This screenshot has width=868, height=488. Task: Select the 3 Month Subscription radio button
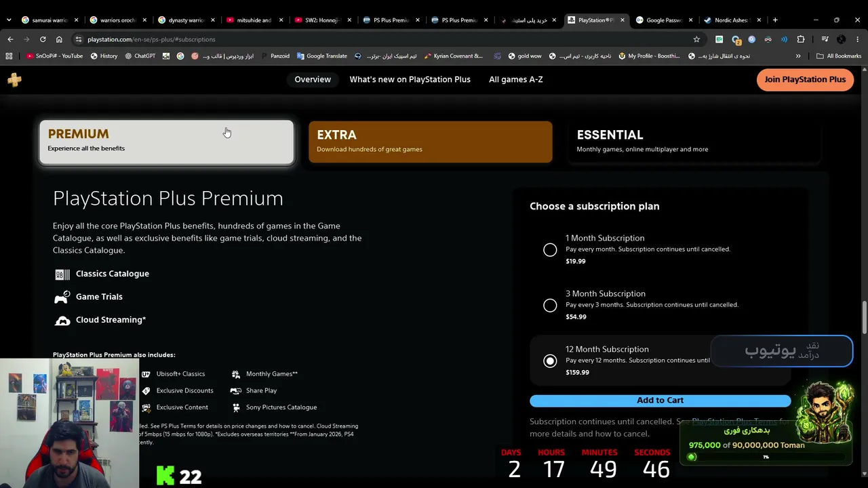(550, 306)
